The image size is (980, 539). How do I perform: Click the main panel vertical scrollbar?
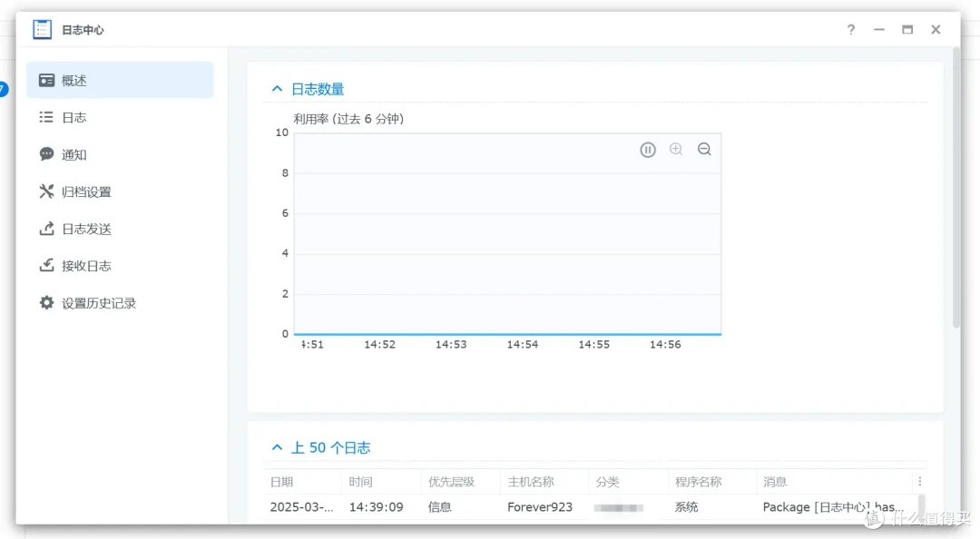[x=956, y=188]
